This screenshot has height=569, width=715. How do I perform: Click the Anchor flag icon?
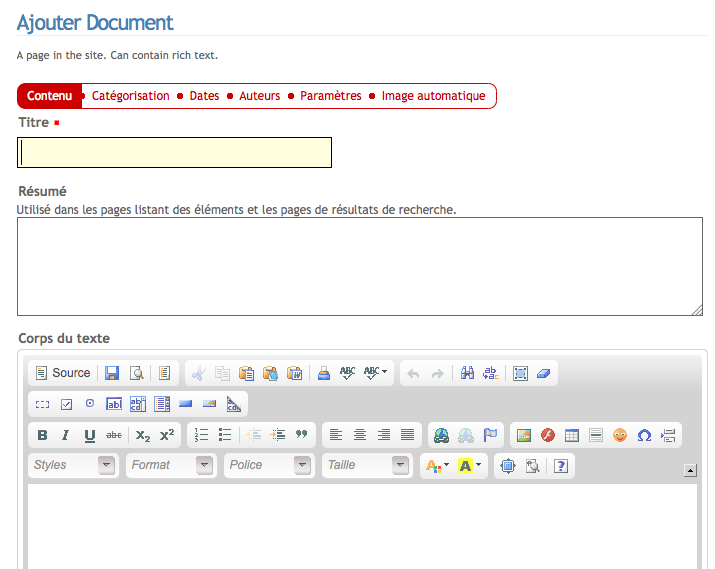[x=490, y=435]
